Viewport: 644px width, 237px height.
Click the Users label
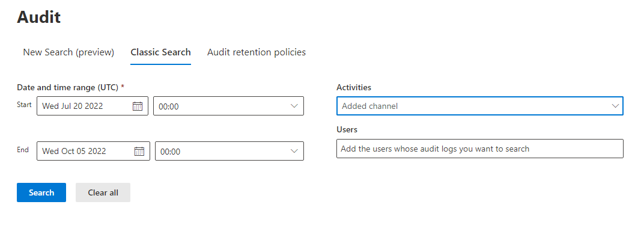[x=347, y=129]
